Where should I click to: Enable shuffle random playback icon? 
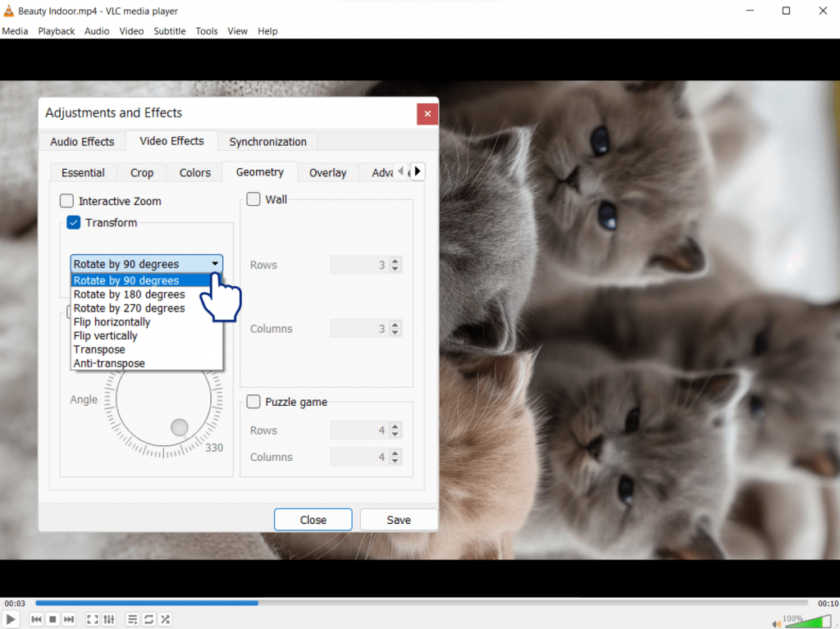coord(166,619)
